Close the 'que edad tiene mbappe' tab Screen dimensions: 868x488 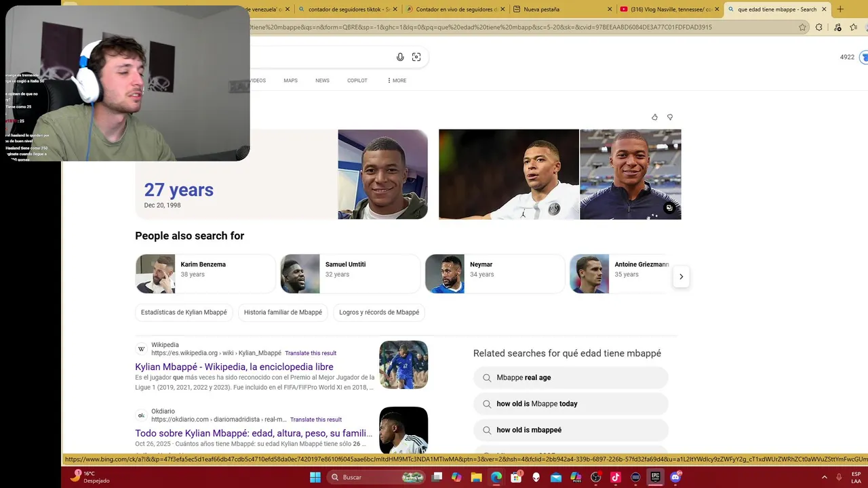(x=824, y=9)
